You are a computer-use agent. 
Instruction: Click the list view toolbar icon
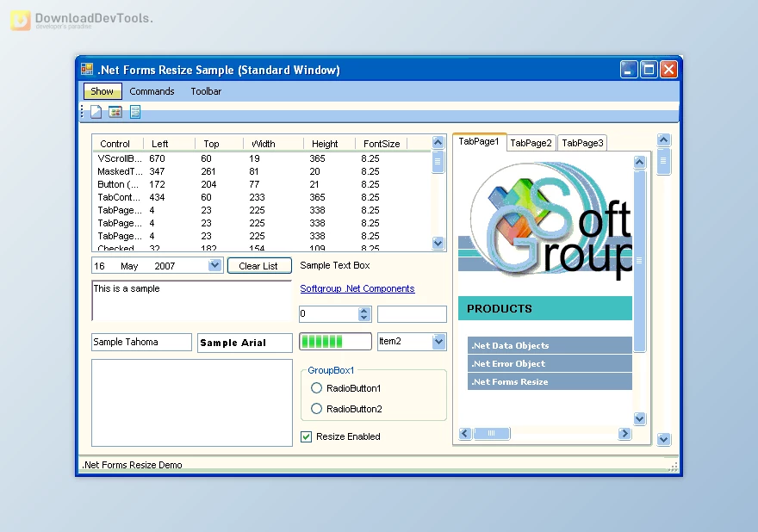[135, 112]
